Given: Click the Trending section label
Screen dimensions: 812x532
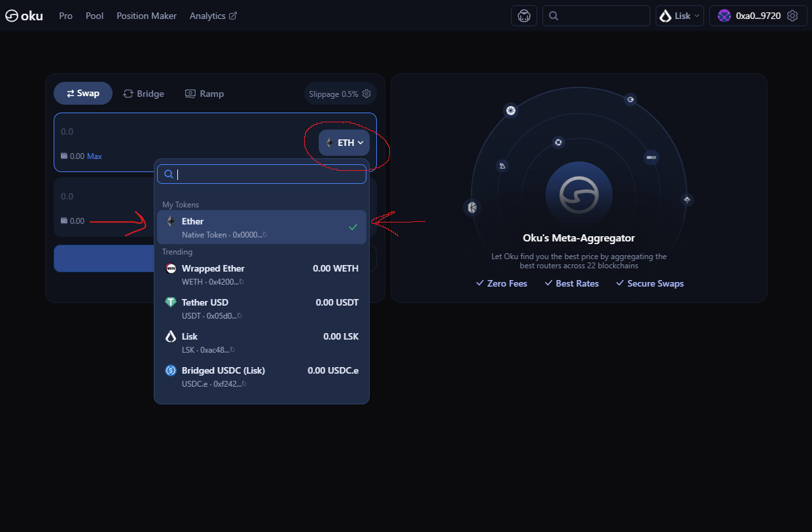Looking at the screenshot, I should tap(177, 252).
